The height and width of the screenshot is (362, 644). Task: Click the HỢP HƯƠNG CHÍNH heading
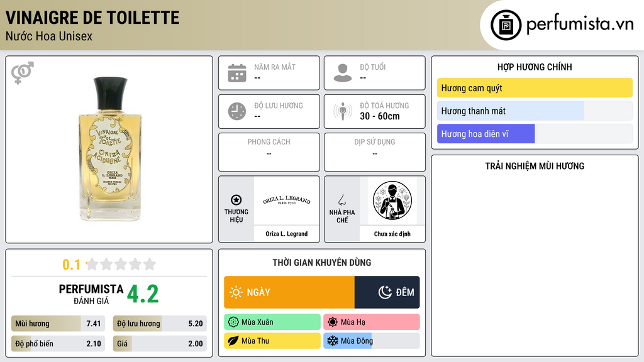pyautogui.click(x=535, y=67)
